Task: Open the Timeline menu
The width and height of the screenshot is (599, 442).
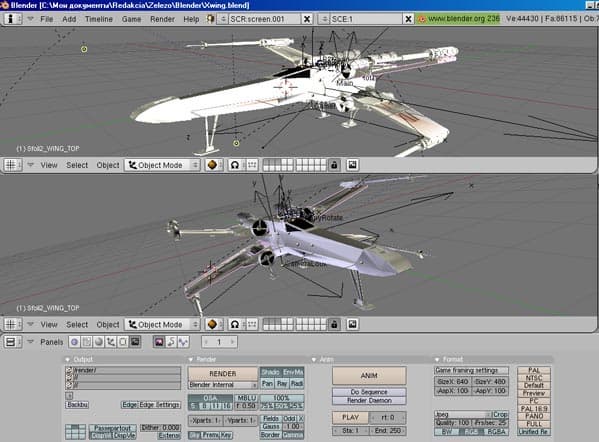Action: 99,19
